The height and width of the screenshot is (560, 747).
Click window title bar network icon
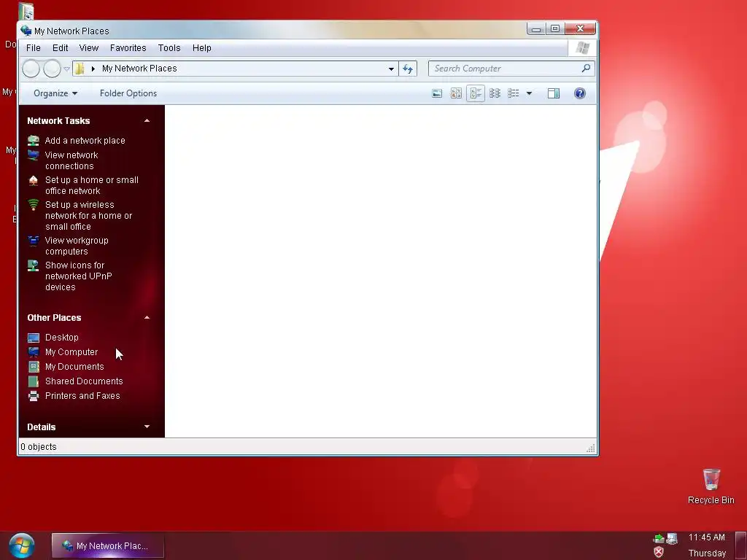point(26,31)
